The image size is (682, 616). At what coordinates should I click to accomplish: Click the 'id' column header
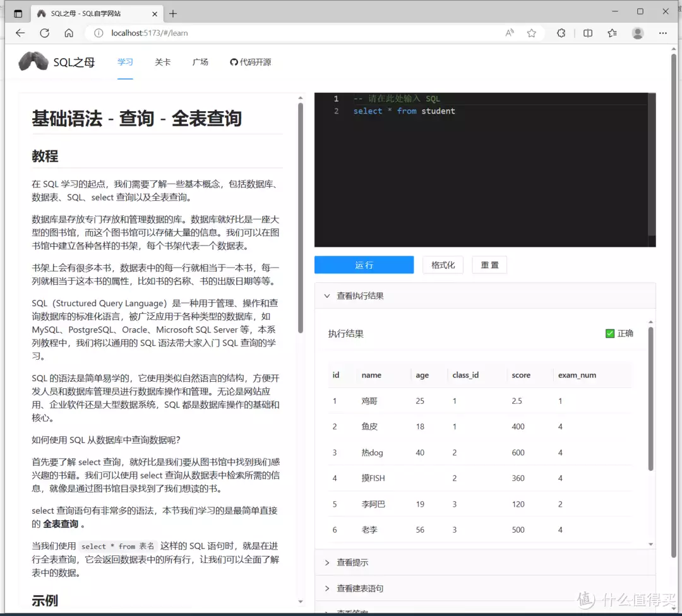(336, 375)
